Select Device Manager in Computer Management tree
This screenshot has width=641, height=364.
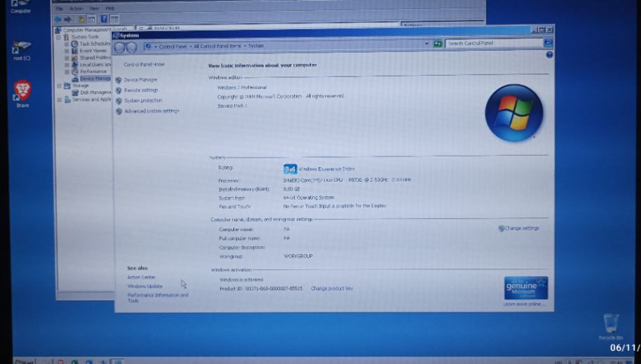tap(95, 79)
